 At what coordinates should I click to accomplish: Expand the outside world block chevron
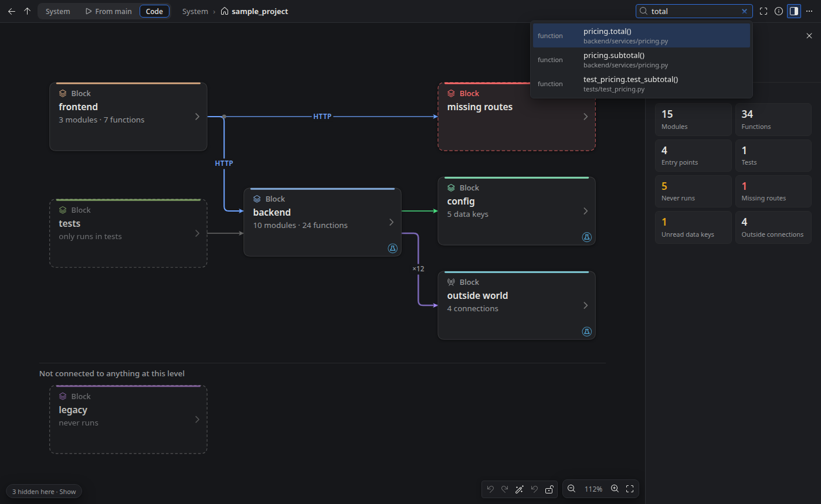pos(585,305)
